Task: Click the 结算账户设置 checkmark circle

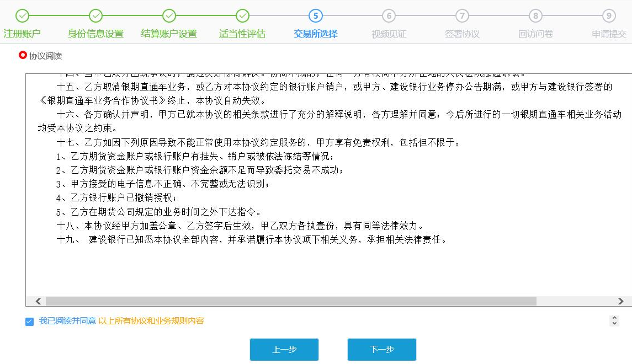Action: 169,15
